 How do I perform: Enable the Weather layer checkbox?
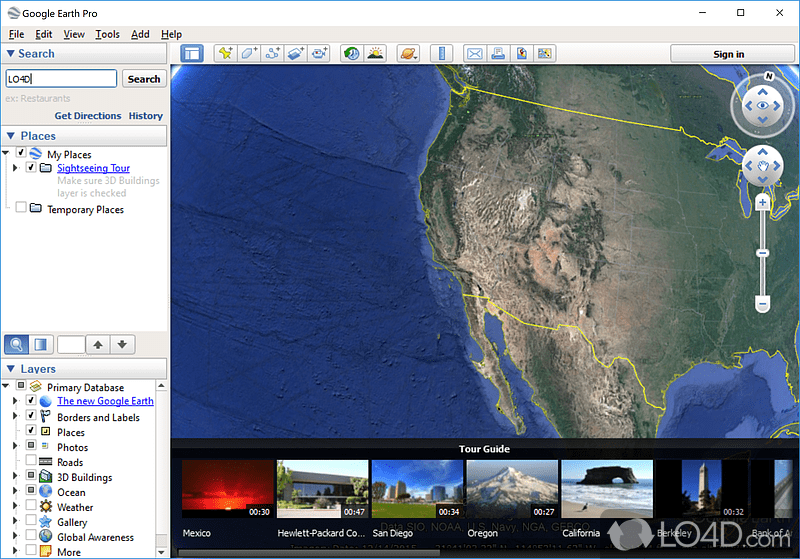click(31, 505)
